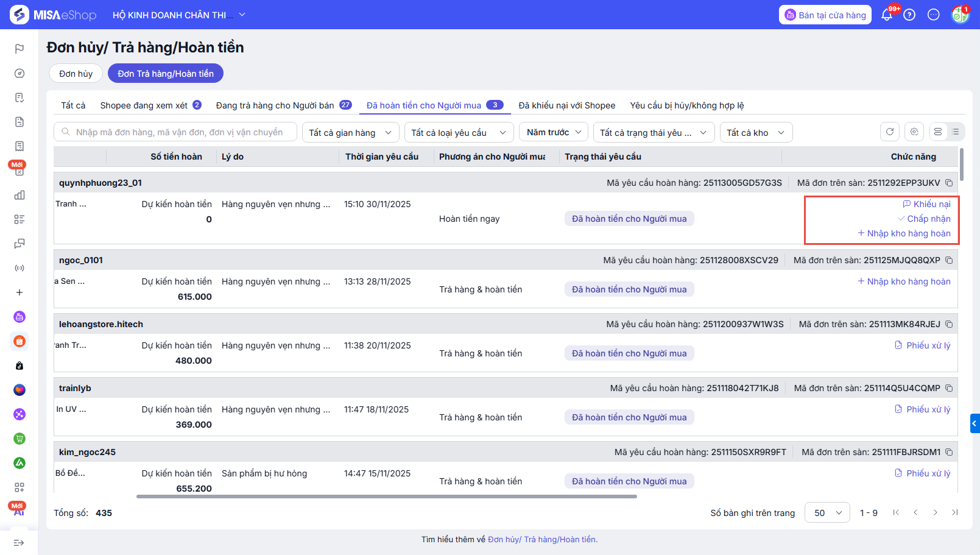The height and width of the screenshot is (555, 980).
Task: Select the 'Tất cả' status tab
Action: click(x=73, y=105)
